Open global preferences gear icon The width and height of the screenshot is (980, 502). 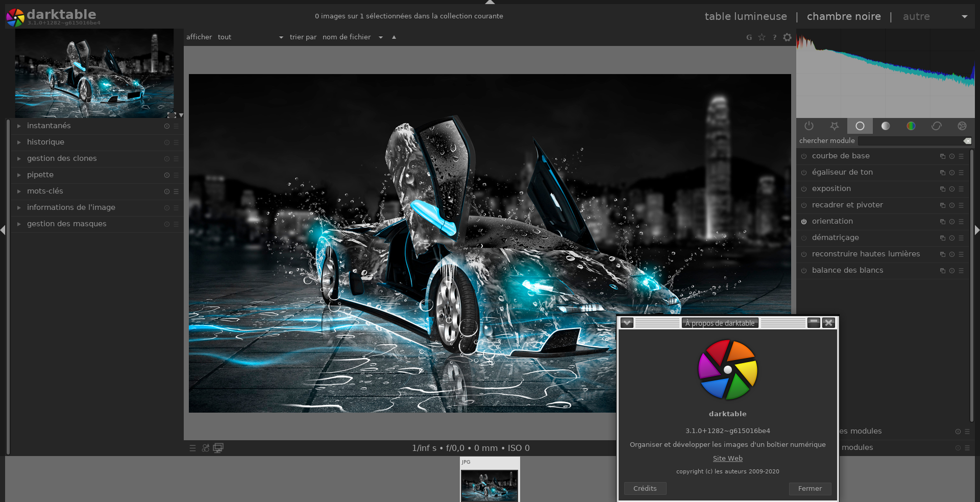pyautogui.click(x=788, y=37)
